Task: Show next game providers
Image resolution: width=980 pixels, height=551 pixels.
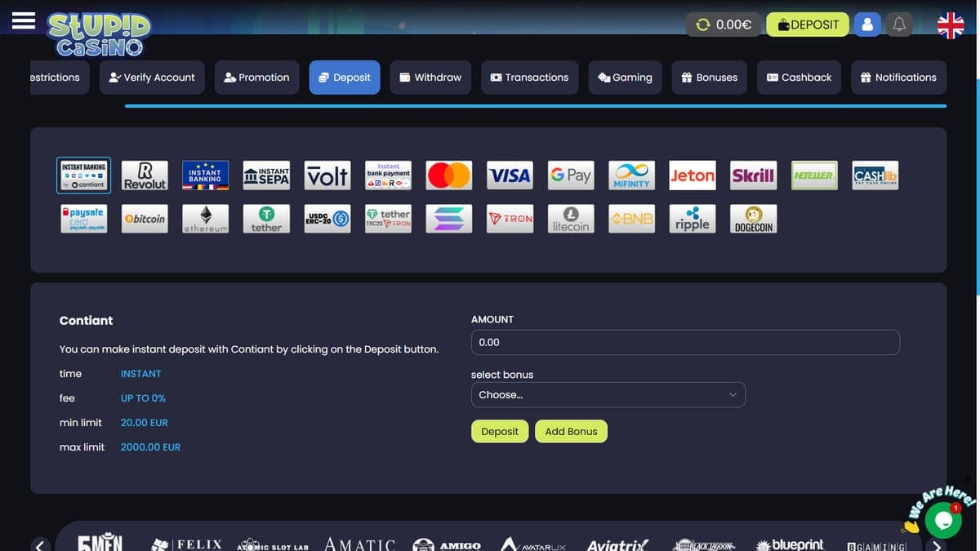Action: tap(938, 545)
